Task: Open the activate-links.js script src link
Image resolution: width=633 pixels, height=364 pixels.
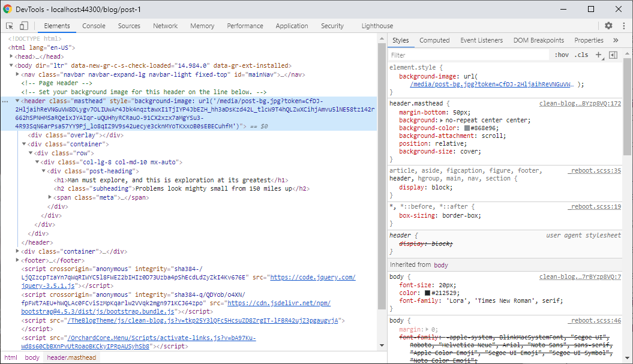Action: [x=161, y=338]
